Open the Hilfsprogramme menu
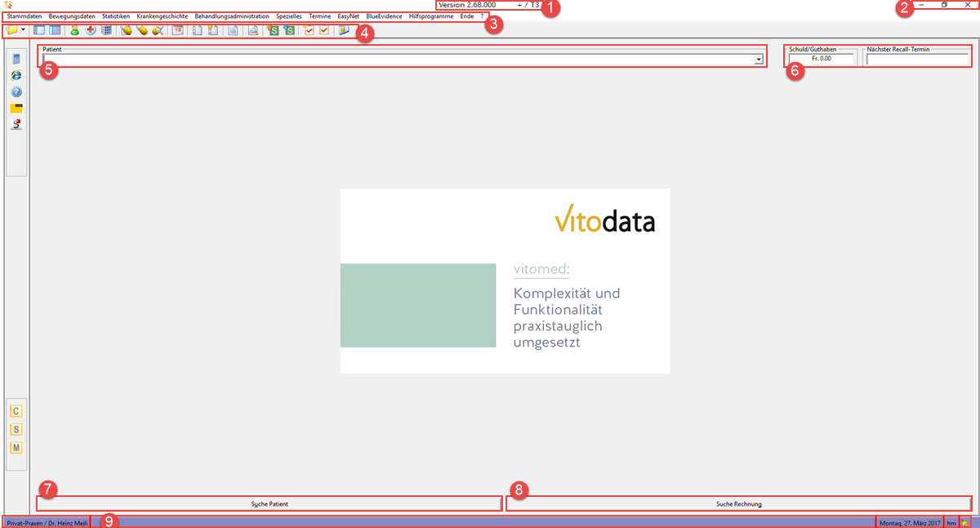 click(x=431, y=16)
